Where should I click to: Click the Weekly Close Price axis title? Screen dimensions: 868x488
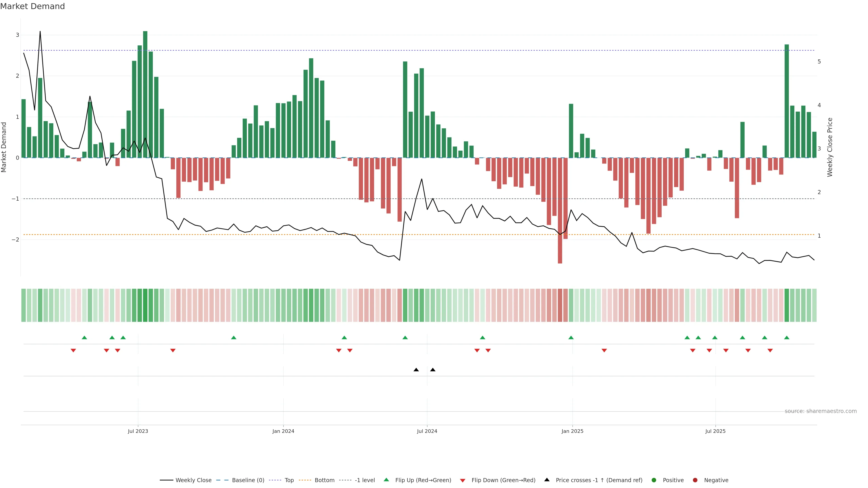click(x=830, y=147)
